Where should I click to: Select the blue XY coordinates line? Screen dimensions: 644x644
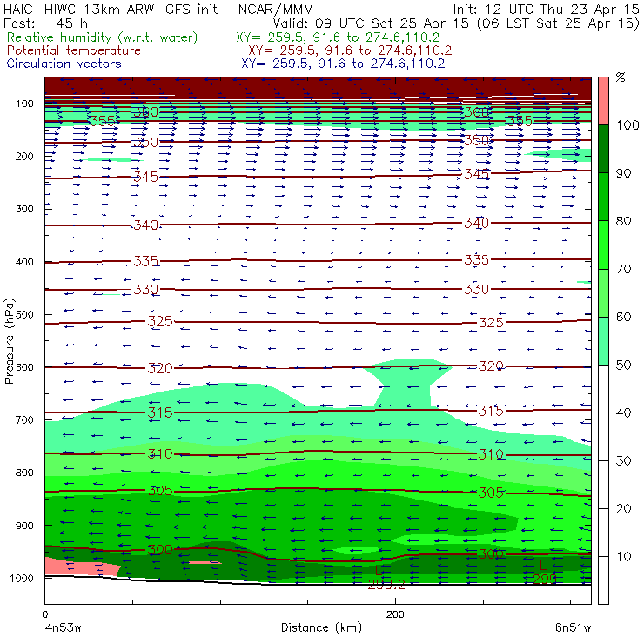tap(343, 64)
